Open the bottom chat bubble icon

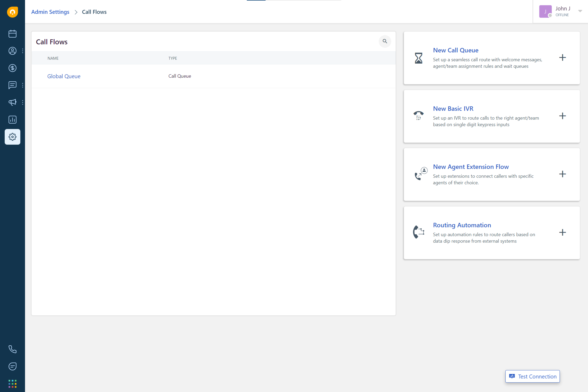13,366
